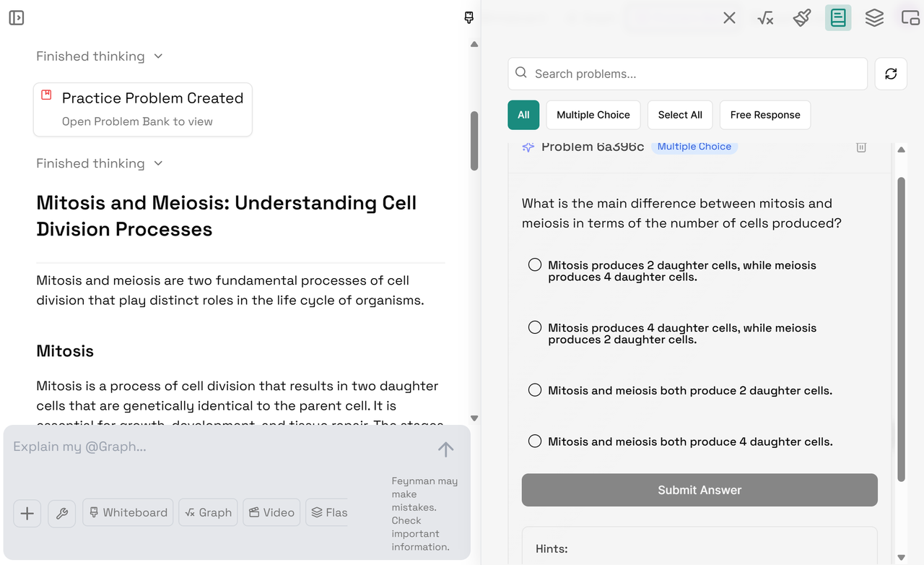The image size is (924, 565).
Task: Open the graph formula icon in top toolbar
Action: click(765, 18)
